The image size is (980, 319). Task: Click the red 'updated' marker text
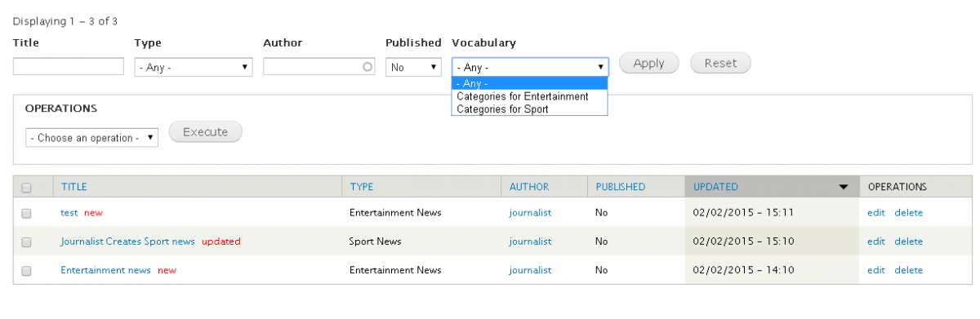point(221,241)
